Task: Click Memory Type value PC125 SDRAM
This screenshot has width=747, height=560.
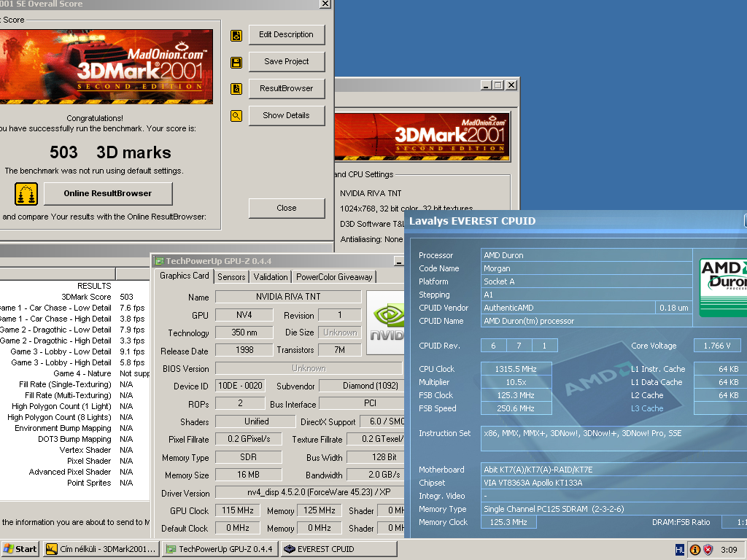Action: (614, 509)
